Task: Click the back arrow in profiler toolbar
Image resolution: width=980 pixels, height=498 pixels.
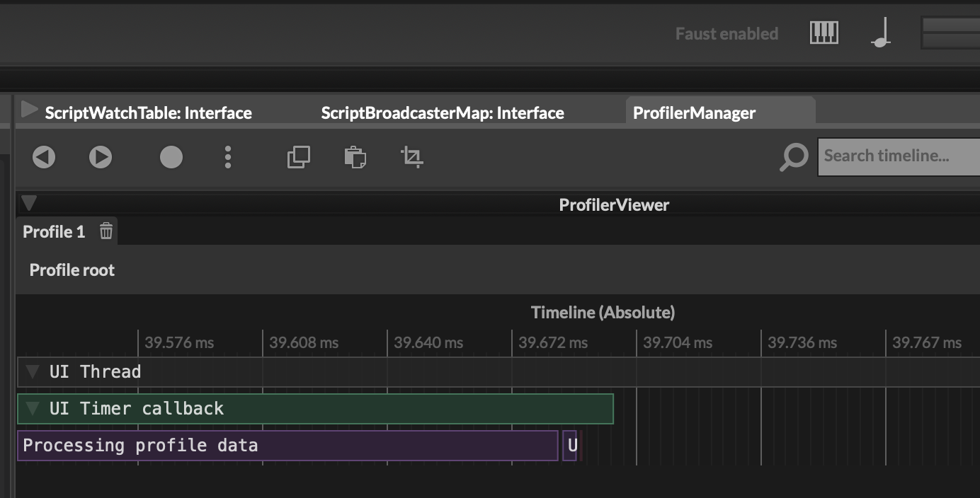Action: pos(44,157)
